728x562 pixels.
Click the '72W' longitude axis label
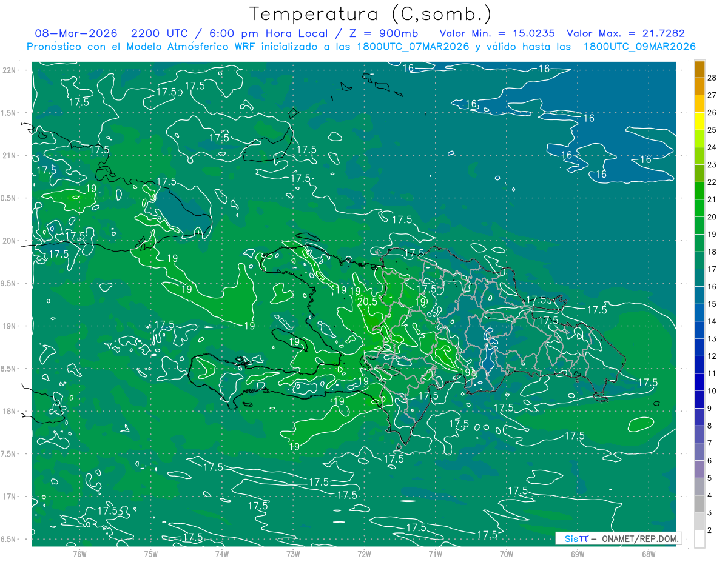(x=364, y=554)
